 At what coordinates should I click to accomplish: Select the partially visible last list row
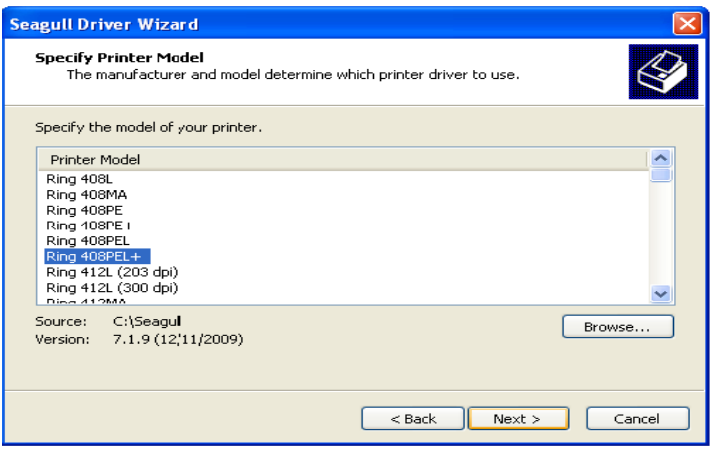coord(87,301)
